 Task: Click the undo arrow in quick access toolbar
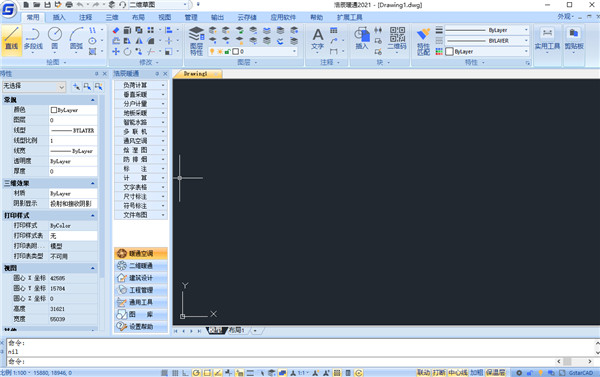click(x=80, y=5)
